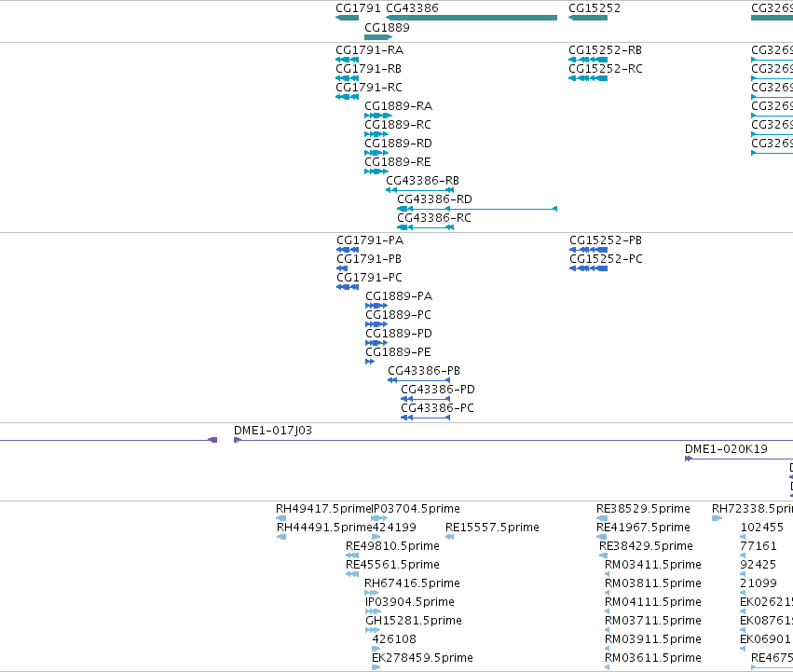Pick transcript CG43386-RB
The width and height of the screenshot is (793, 672).
[x=423, y=181]
